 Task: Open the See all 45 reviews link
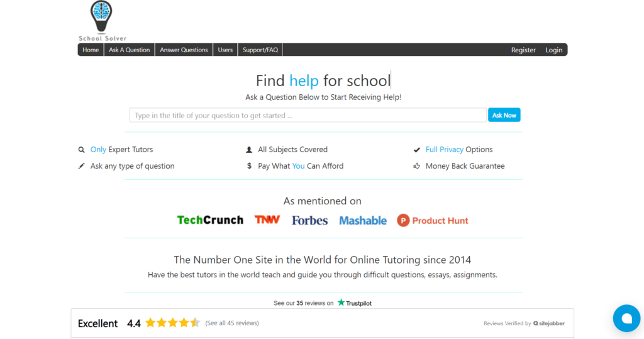point(232,323)
